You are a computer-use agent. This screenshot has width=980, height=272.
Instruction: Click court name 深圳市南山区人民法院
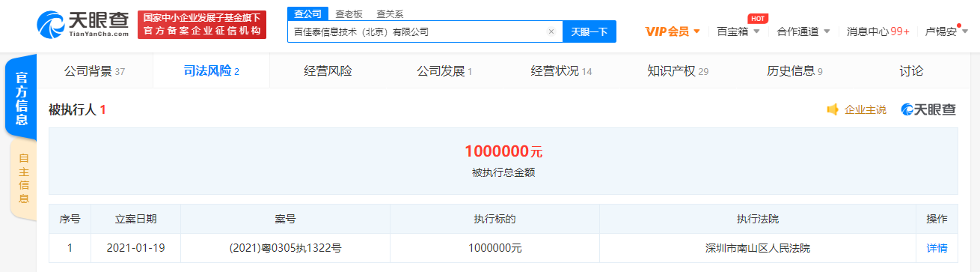757,248
